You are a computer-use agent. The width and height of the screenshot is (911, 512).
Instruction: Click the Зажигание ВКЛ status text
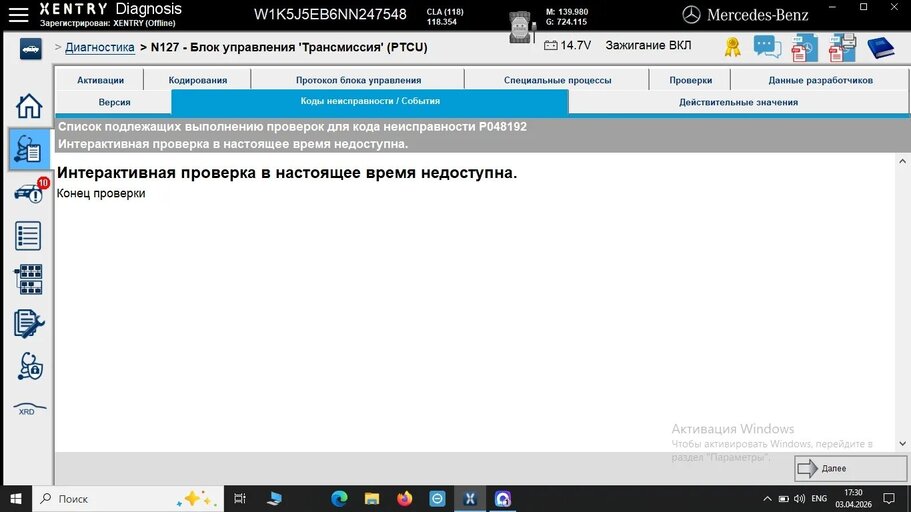click(648, 45)
